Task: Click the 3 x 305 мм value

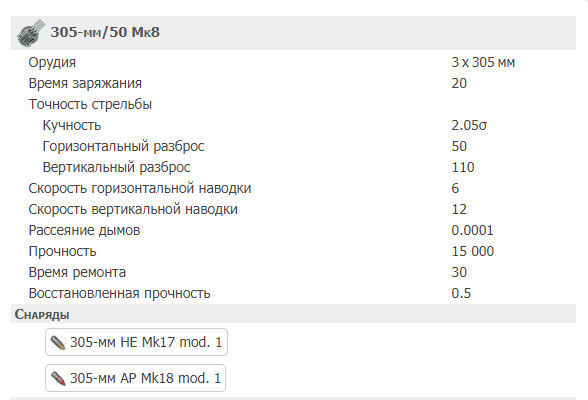Action: [x=483, y=62]
